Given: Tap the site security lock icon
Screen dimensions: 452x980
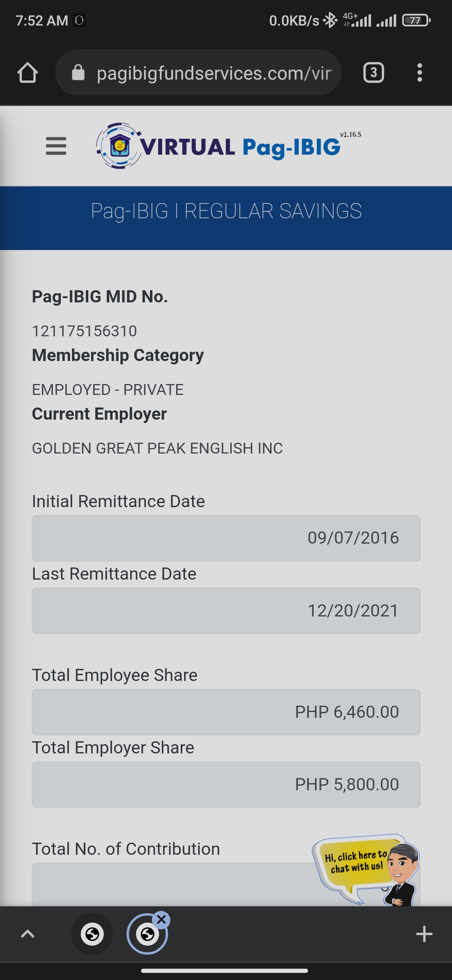Looking at the screenshot, I should pos(78,73).
